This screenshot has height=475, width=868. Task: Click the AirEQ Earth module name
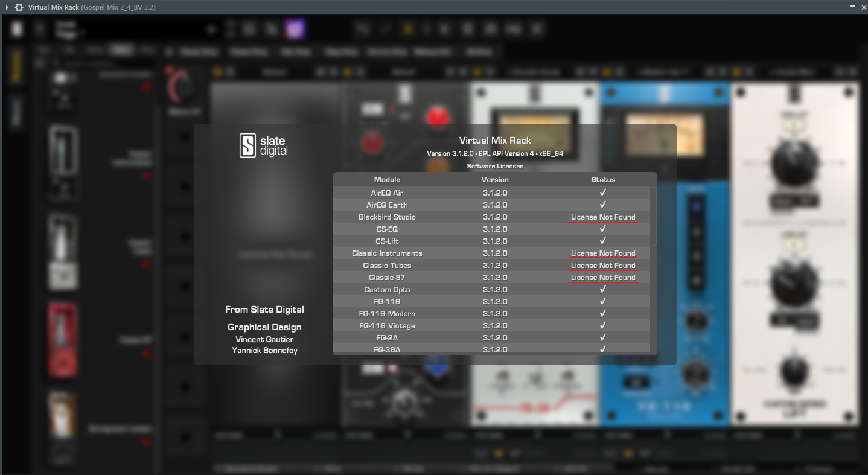click(x=387, y=205)
